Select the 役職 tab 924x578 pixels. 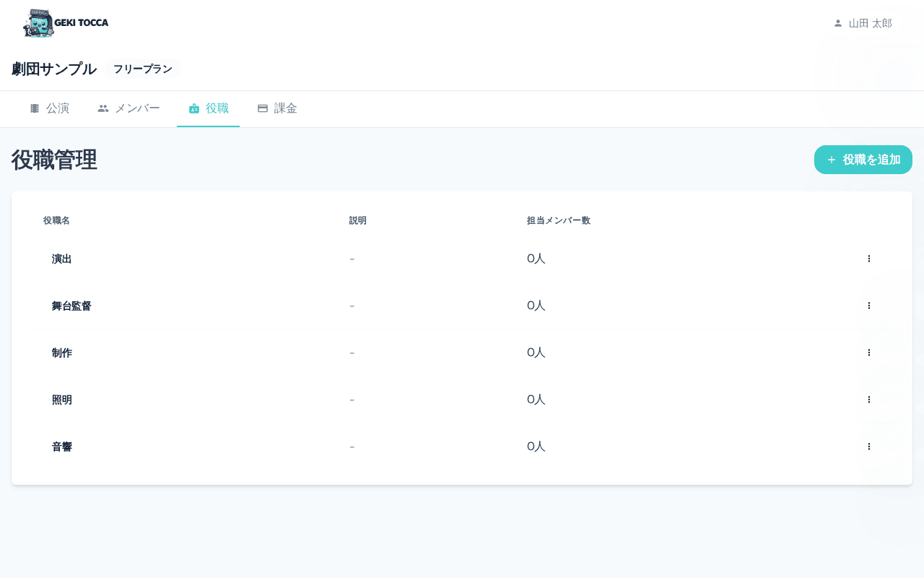click(x=208, y=108)
